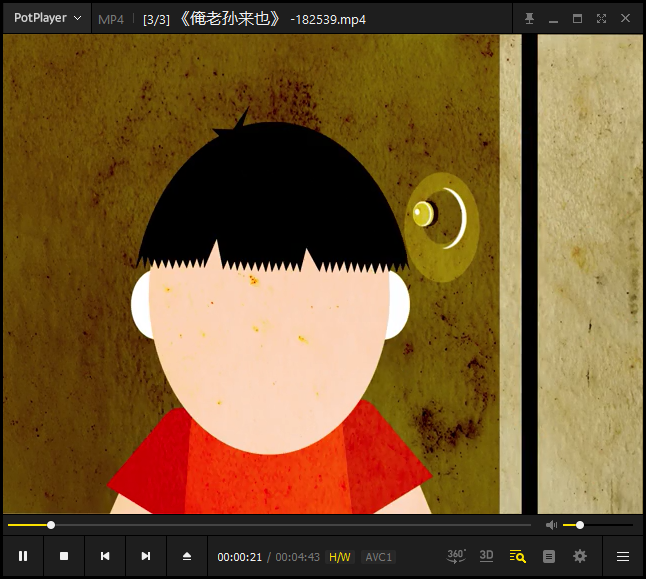646x579 pixels.
Task: Click the video file name in title bar
Action: (272, 19)
